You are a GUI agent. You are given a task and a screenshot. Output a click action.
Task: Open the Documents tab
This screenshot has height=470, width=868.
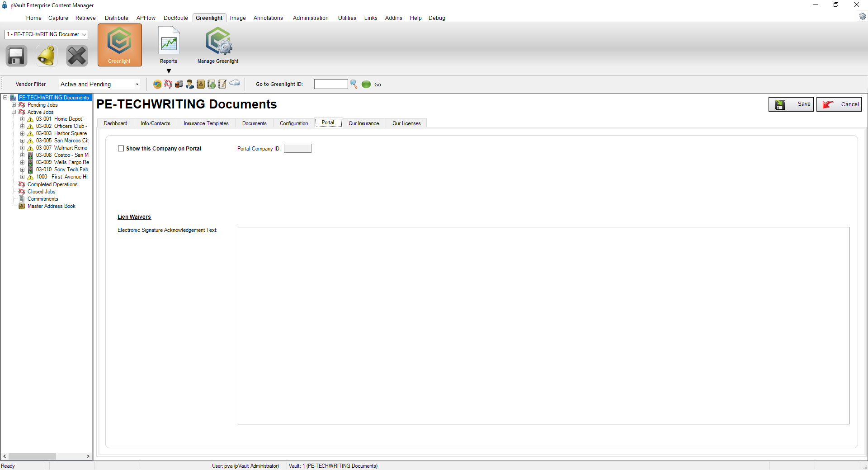point(255,123)
